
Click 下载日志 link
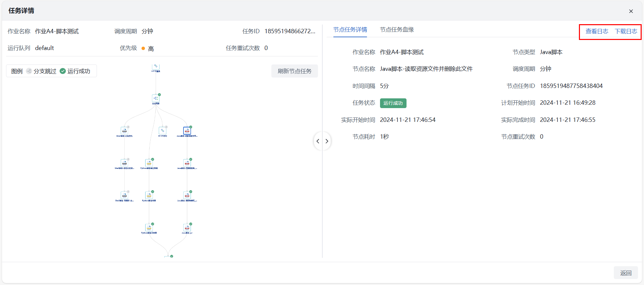[x=626, y=31]
